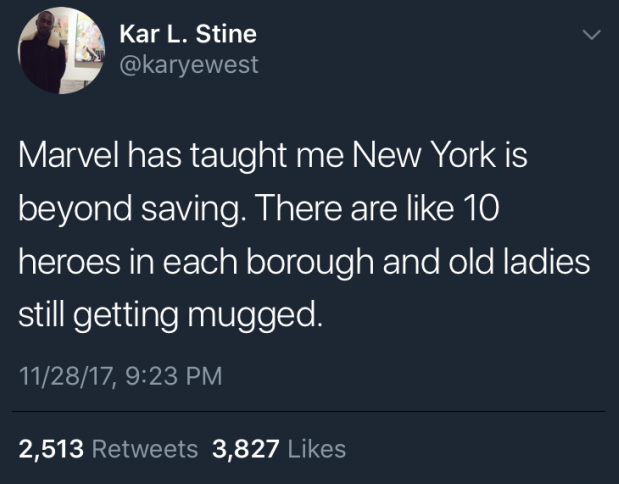Open Kar L. Stine's profile picture
This screenshot has height=484, width=619.
pyautogui.click(x=61, y=51)
